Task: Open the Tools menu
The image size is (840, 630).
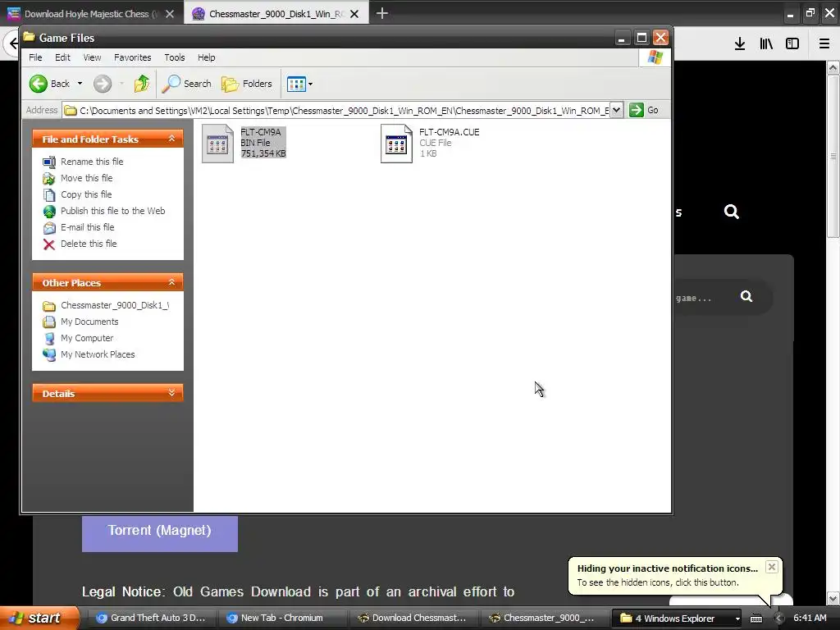Action: tap(174, 57)
